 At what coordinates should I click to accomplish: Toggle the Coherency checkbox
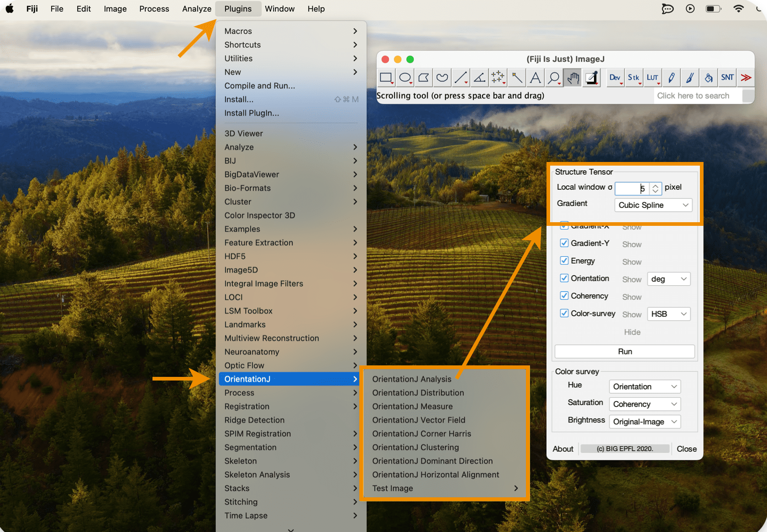(564, 296)
